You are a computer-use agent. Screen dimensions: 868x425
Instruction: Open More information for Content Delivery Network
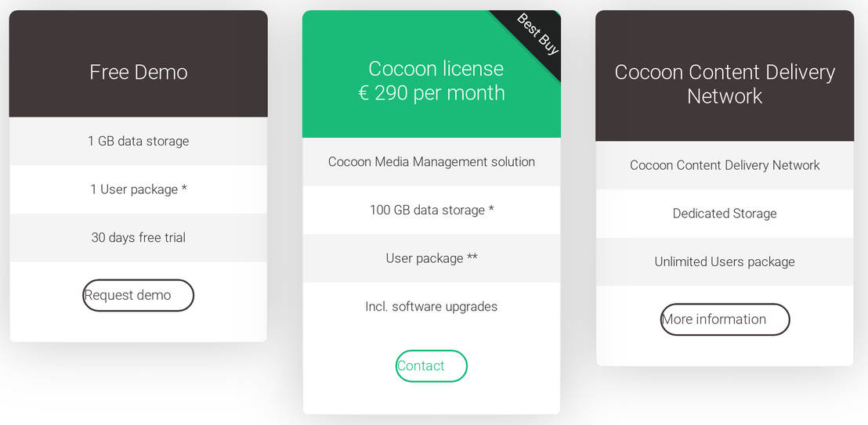[725, 319]
